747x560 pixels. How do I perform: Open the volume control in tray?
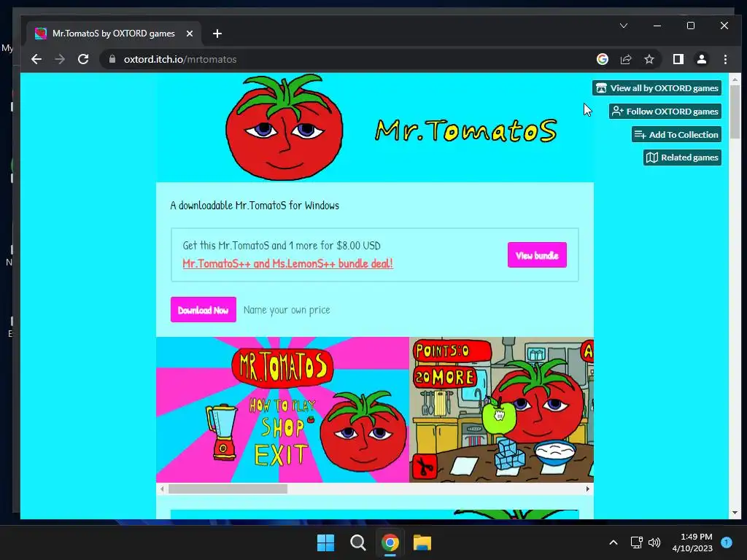point(654,542)
